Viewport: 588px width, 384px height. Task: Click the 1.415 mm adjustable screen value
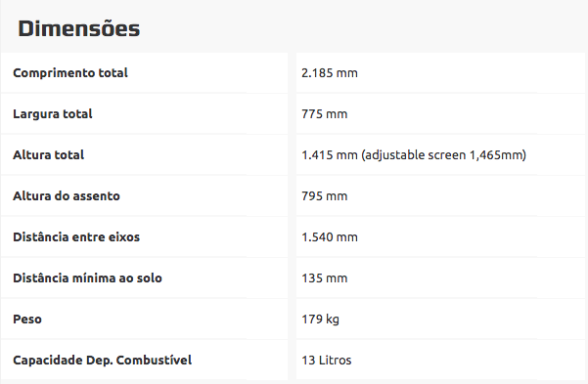tap(414, 154)
